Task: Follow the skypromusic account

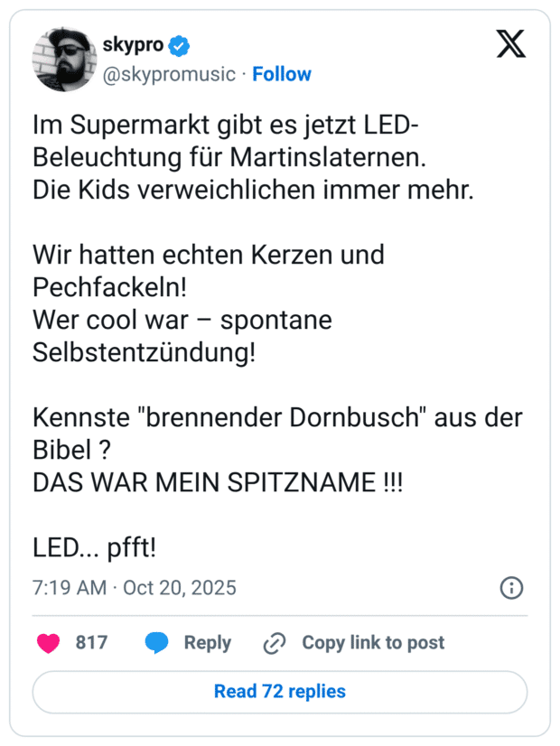Action: (282, 74)
